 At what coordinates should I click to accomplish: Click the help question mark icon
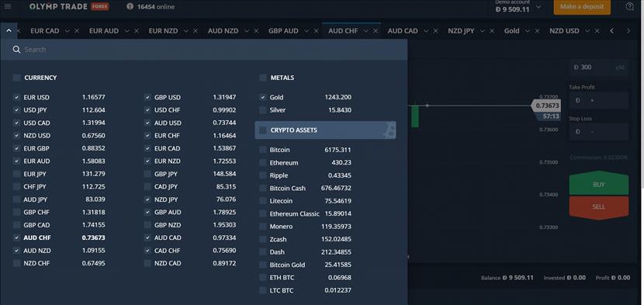click(x=629, y=6)
